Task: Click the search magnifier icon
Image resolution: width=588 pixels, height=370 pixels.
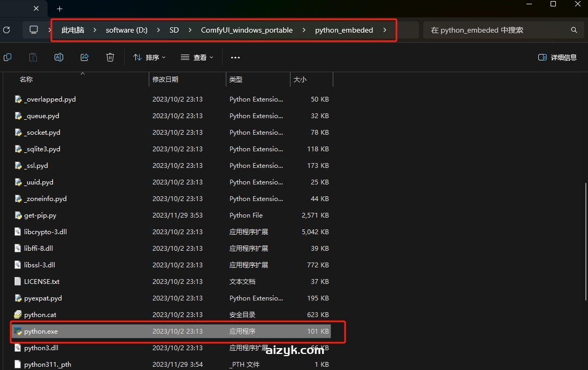Action: tap(574, 30)
